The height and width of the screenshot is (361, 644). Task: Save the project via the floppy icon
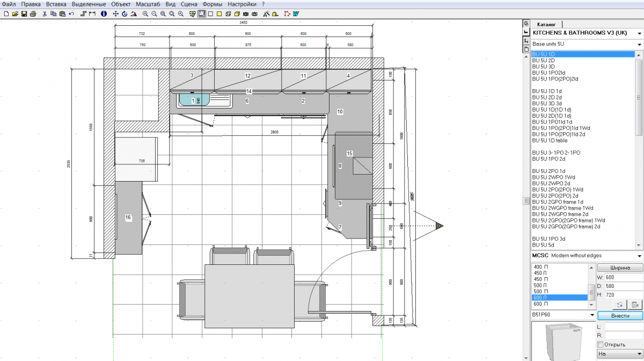pos(24,13)
